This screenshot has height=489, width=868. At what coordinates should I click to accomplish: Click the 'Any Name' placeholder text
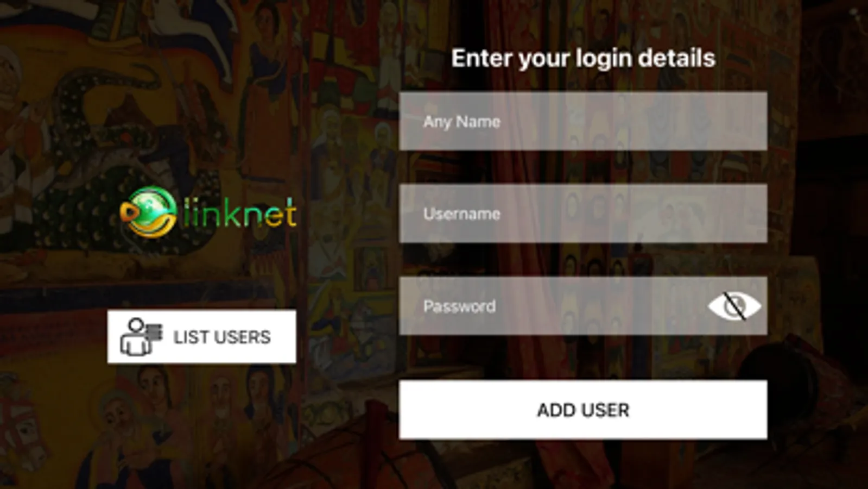pyautogui.click(x=461, y=122)
